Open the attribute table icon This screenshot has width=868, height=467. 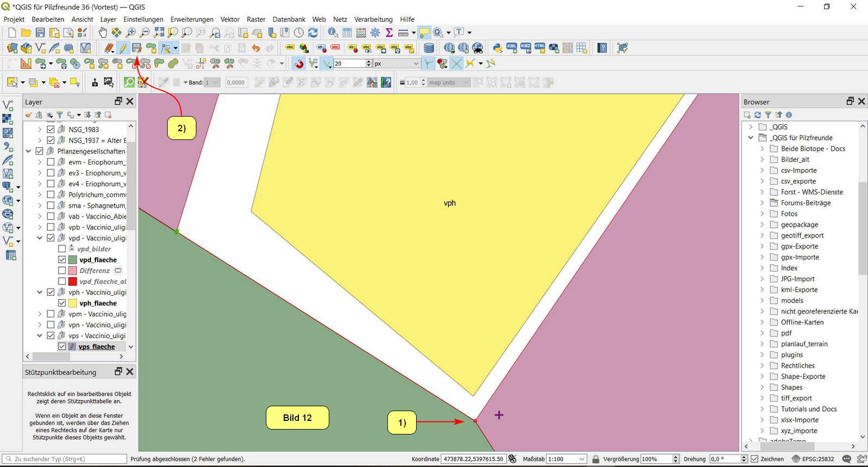[x=347, y=33]
